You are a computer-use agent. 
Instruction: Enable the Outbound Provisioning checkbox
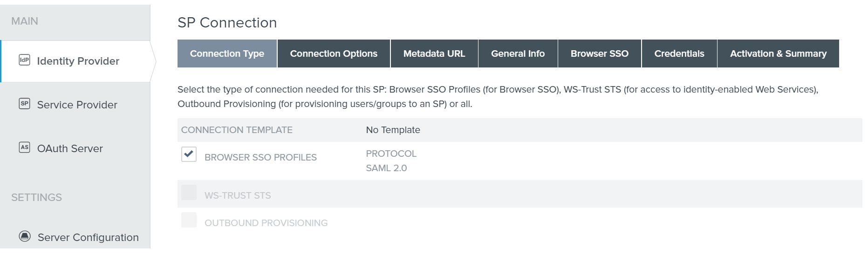189,220
